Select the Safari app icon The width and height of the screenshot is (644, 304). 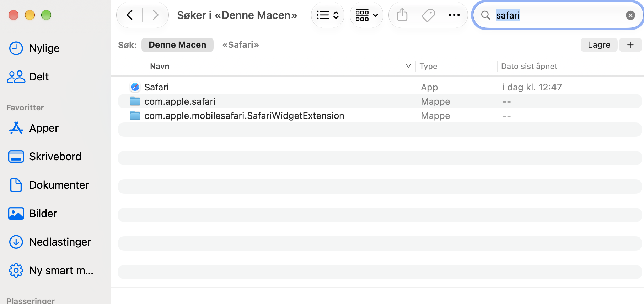pyautogui.click(x=135, y=87)
